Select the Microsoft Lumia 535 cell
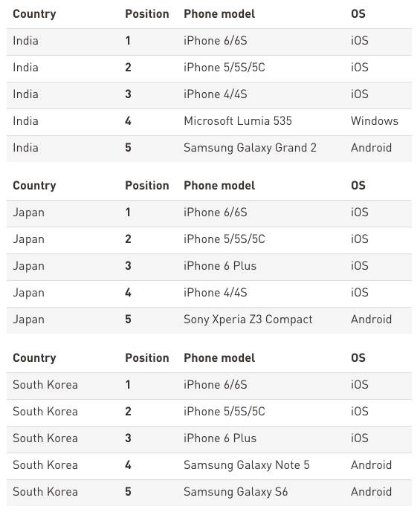 point(238,121)
